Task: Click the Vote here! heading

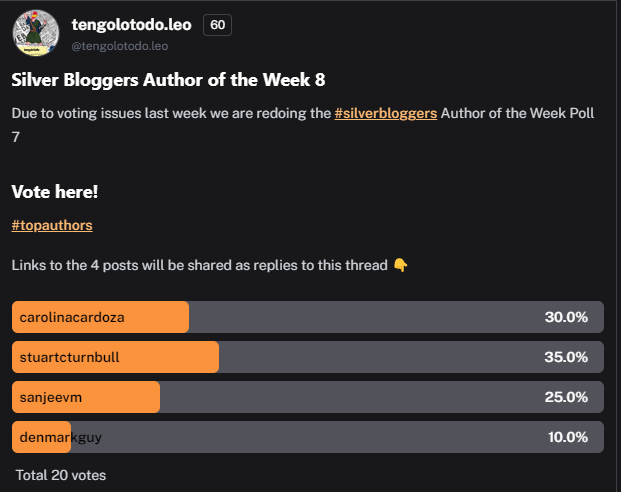Action: point(55,192)
